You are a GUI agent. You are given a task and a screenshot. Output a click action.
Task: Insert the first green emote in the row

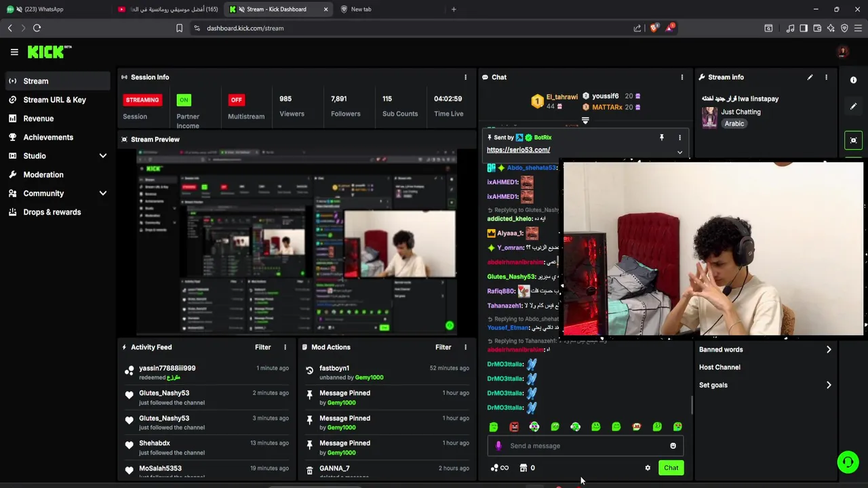pos(494,427)
